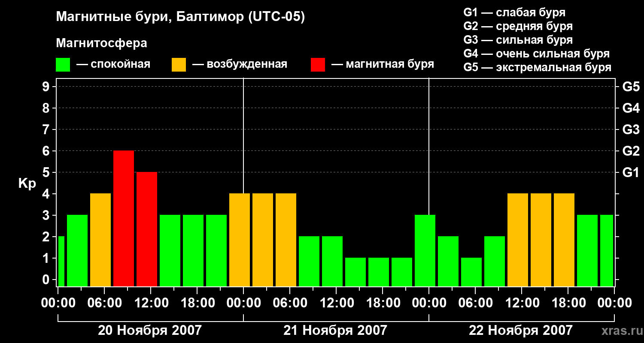
Task: Click the '— возбужденная' legend label
Action: [240, 64]
